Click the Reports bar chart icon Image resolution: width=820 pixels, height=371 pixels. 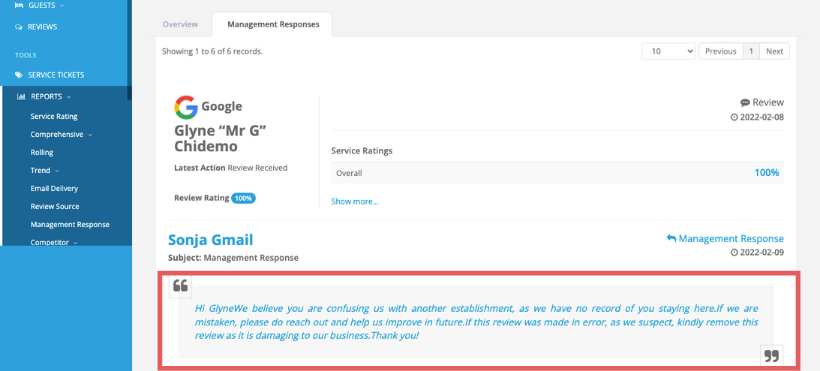pyautogui.click(x=21, y=96)
